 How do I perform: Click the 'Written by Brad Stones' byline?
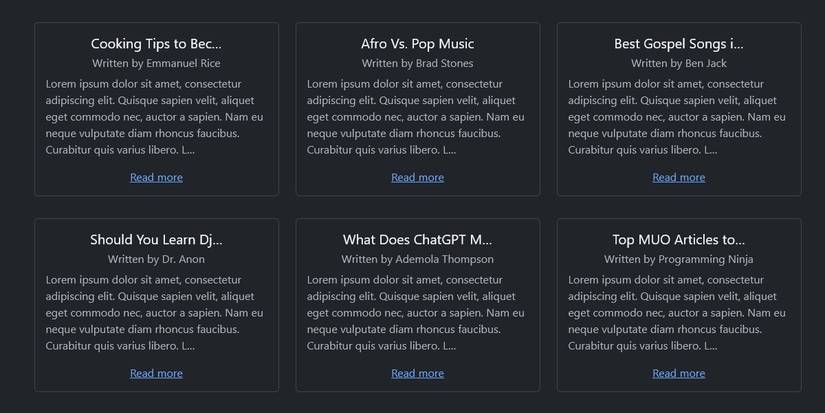pos(417,63)
